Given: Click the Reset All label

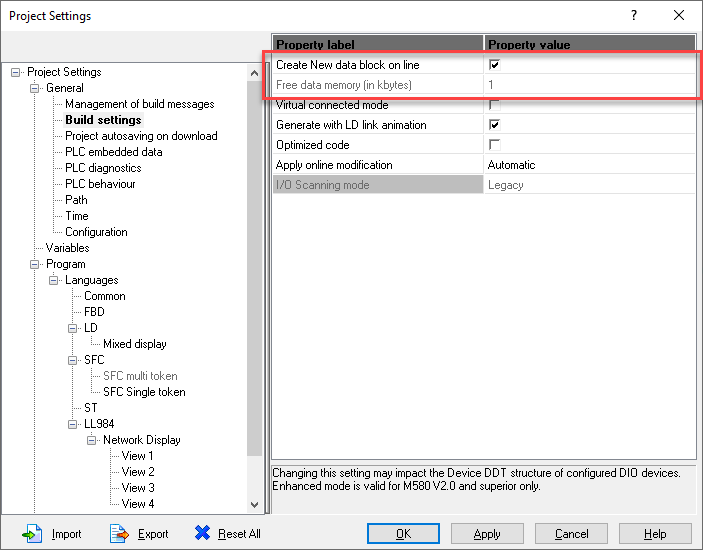Looking at the screenshot, I should 239,534.
